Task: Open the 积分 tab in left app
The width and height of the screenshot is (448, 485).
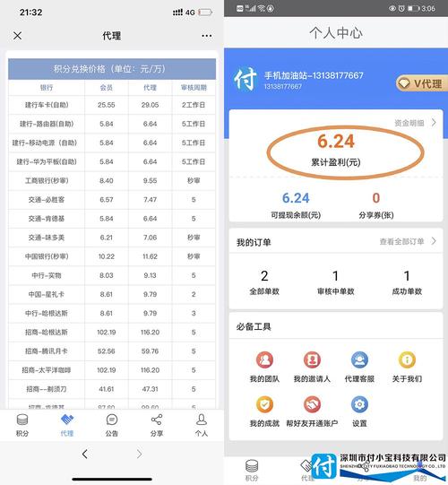Action: [x=22, y=425]
